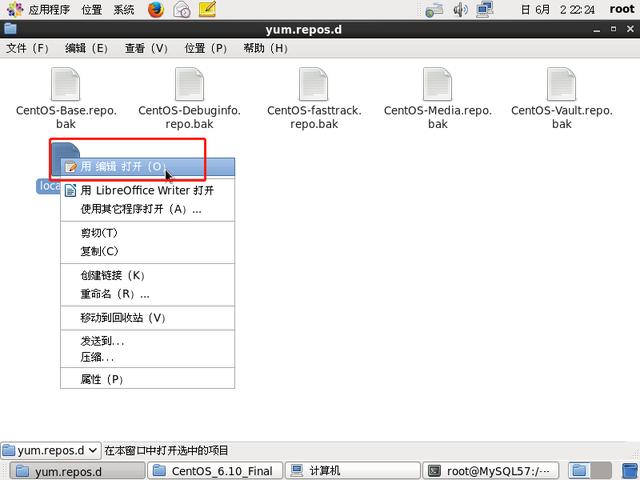Switch to CentOS_6.10_Final taskbar window
Image resolution: width=640 pixels, height=480 pixels.
click(x=215, y=471)
